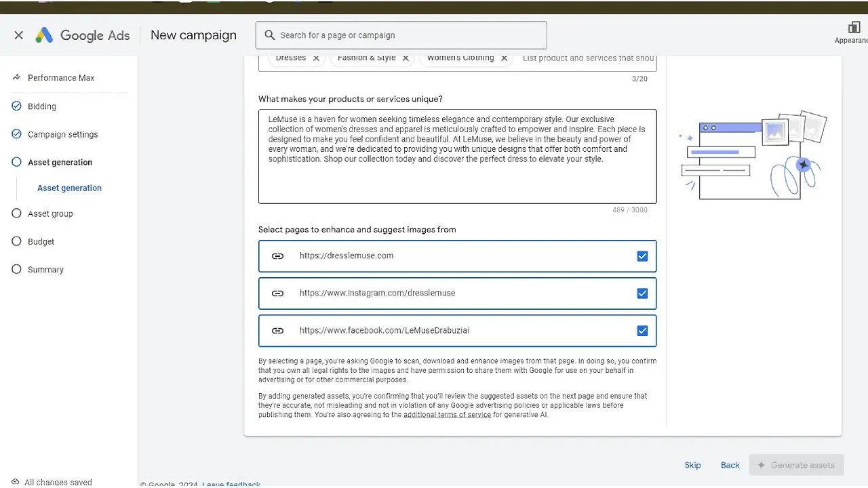This screenshot has width=868, height=488.
Task: Uncheck the Facebook LeMuseDrabuziai page checkbox
Action: click(642, 331)
